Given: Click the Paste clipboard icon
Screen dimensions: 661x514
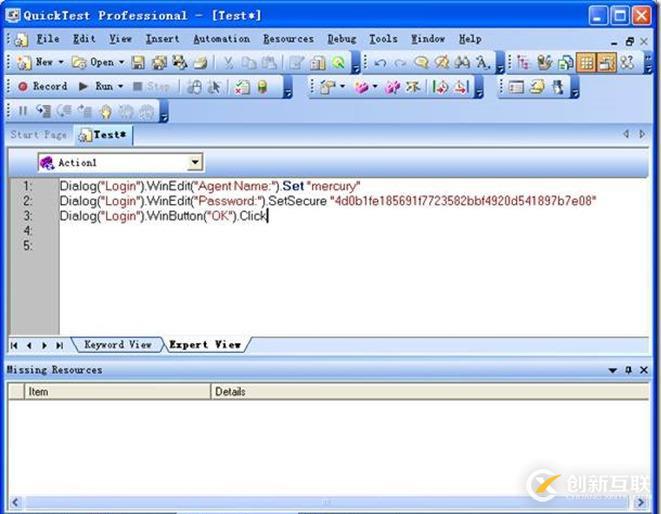Looking at the screenshot, I should click(x=269, y=63).
